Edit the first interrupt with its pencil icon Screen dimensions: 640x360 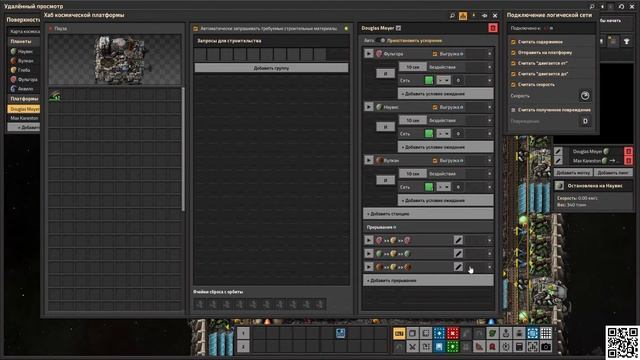pos(458,240)
